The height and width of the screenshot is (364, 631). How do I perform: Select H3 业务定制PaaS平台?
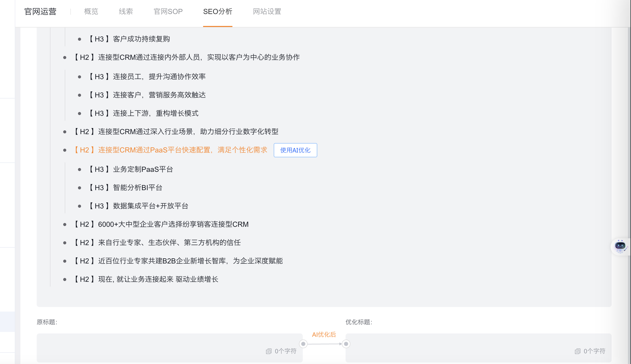click(x=130, y=169)
